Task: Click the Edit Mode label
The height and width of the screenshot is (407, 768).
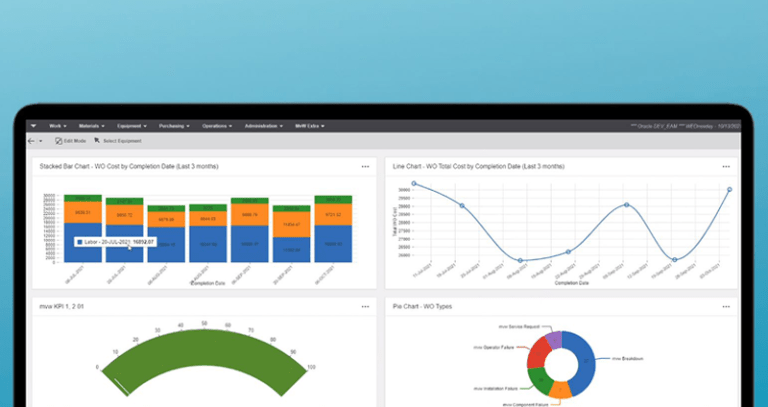Action: (x=75, y=141)
